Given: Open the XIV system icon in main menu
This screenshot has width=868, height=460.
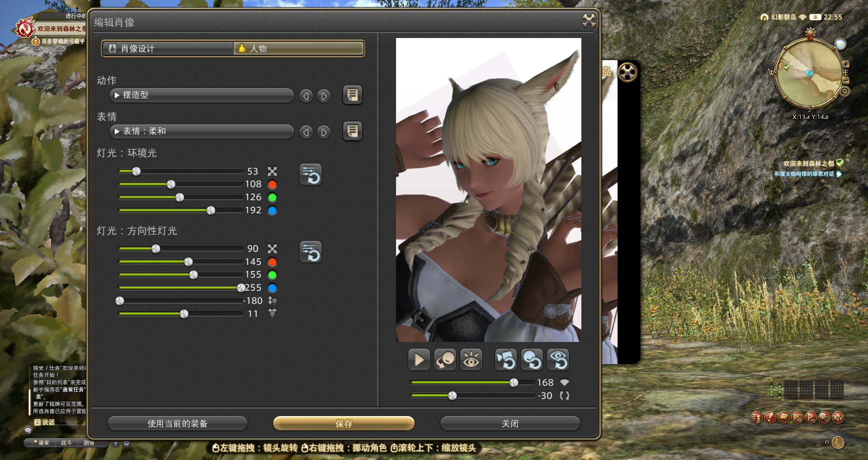Looking at the screenshot, I should 838,417.
